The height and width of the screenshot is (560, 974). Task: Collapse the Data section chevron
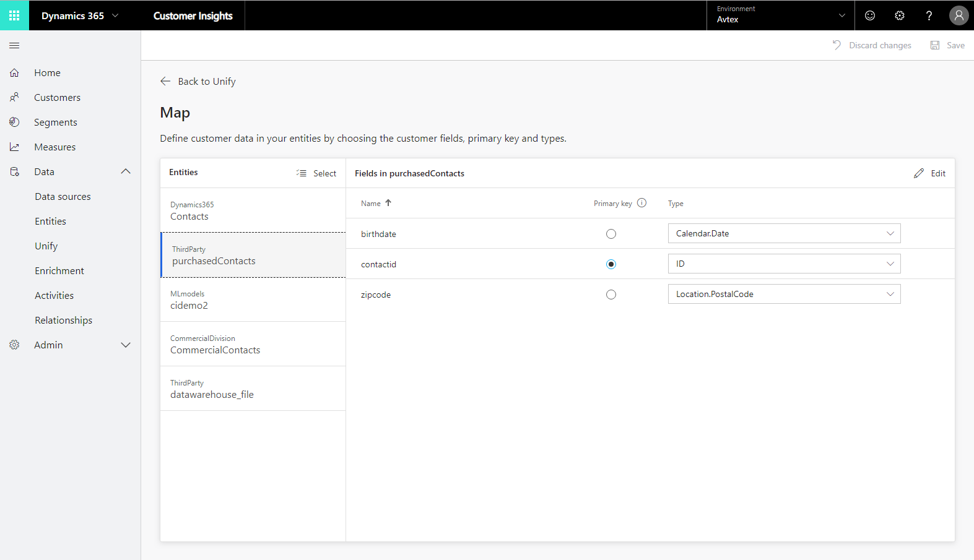pos(126,171)
